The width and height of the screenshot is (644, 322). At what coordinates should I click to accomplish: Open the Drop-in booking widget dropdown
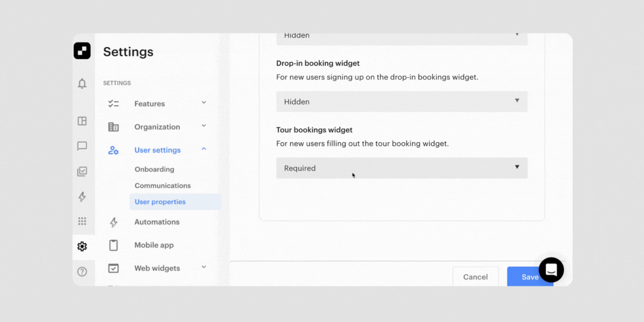coord(401,101)
